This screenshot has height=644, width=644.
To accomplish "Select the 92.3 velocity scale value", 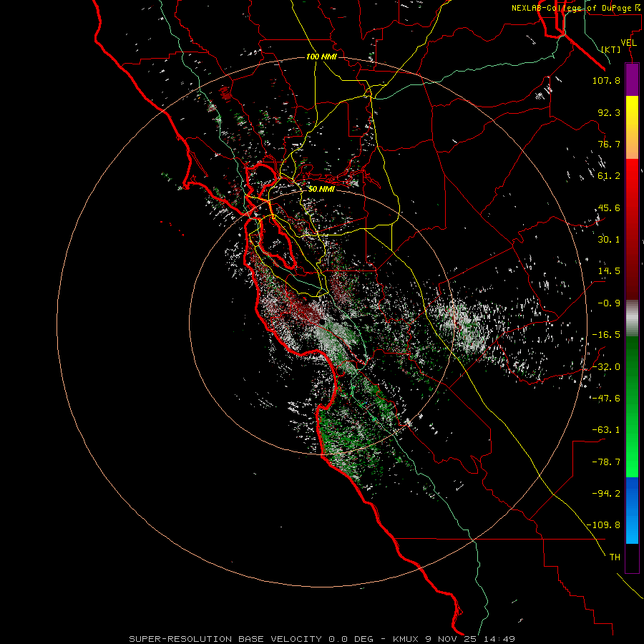I will [x=609, y=112].
